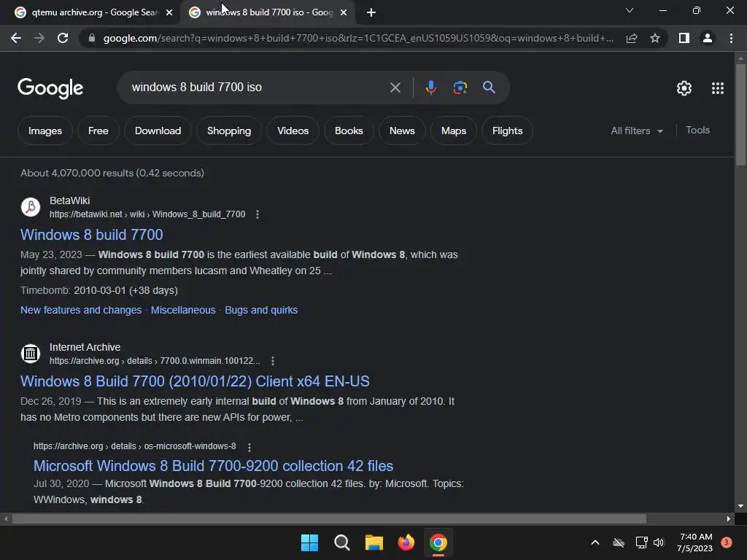Apply the Download filter chip
Image resolution: width=747 pixels, height=560 pixels.
pyautogui.click(x=158, y=131)
